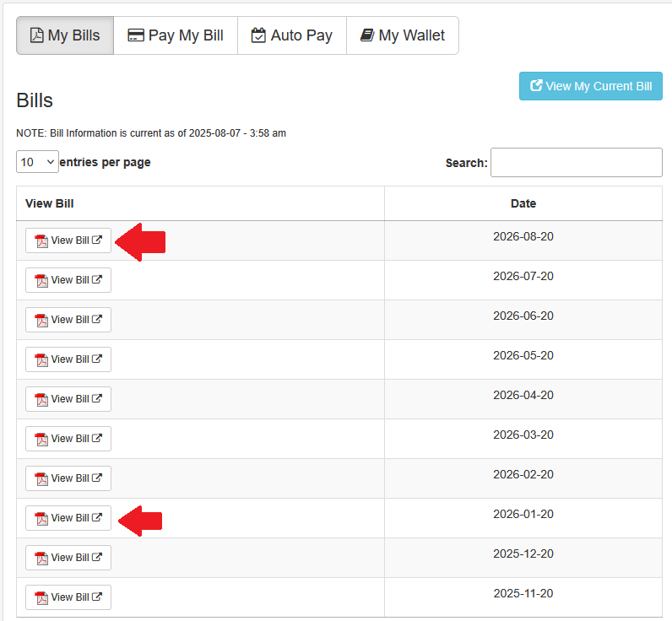This screenshot has width=672, height=621.
Task: Click the wallet book icon on My Wallet
Action: coord(367,35)
